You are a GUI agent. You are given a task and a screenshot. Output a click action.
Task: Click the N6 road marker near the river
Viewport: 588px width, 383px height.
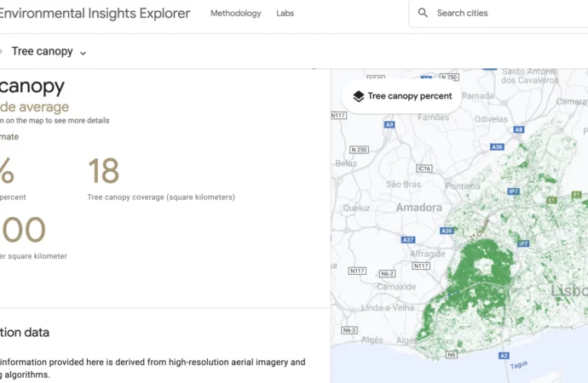pyautogui.click(x=452, y=354)
